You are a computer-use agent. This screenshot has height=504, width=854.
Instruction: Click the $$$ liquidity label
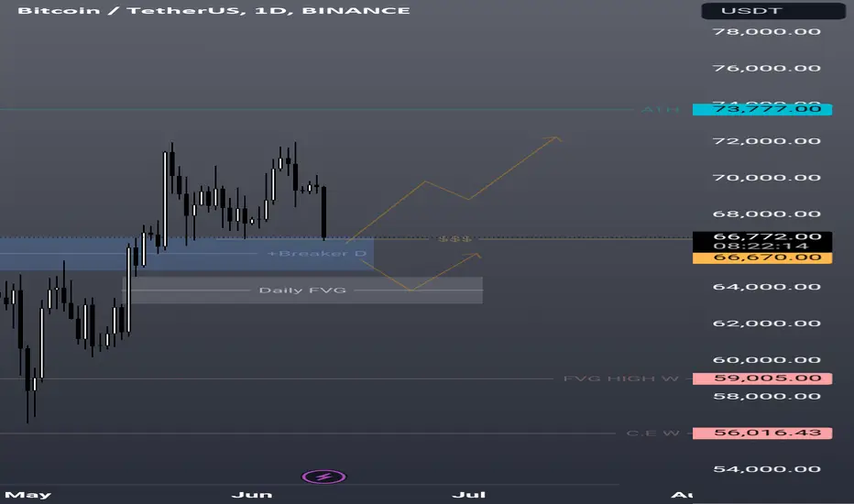pyautogui.click(x=454, y=238)
